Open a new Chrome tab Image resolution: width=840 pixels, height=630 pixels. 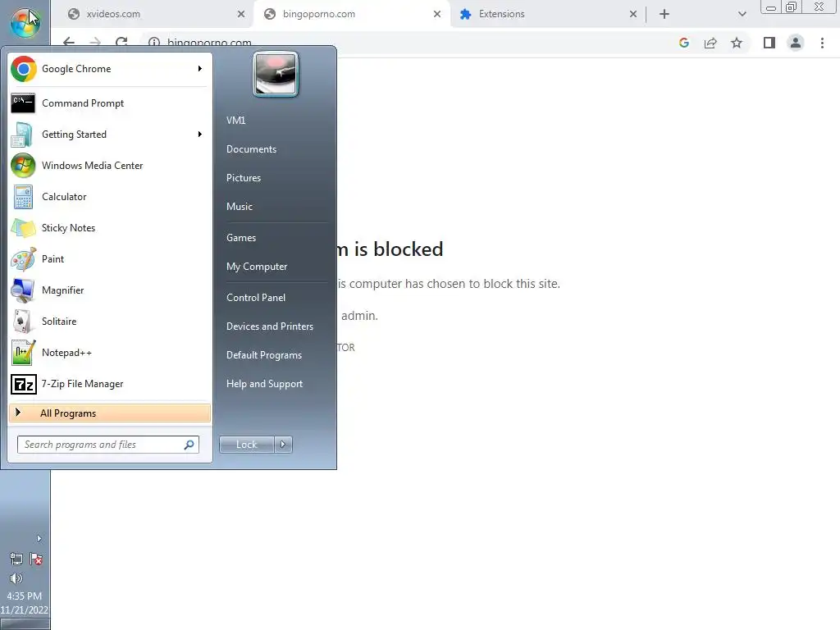(664, 14)
